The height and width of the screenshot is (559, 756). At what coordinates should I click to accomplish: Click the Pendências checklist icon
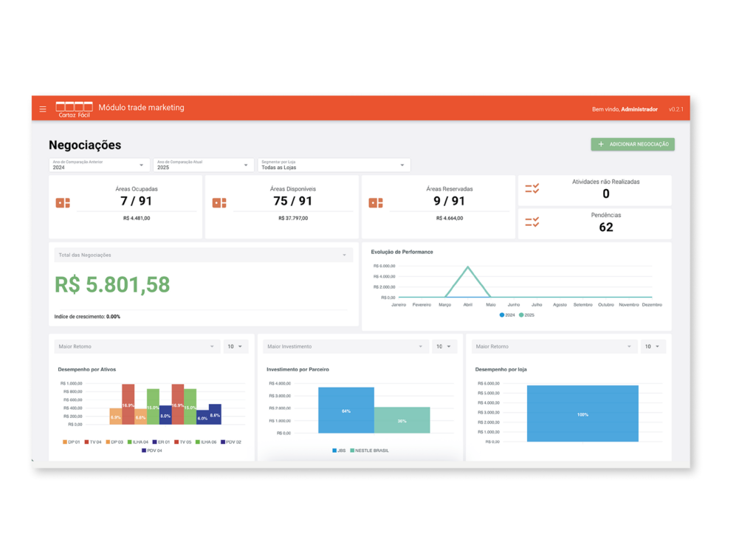click(532, 222)
